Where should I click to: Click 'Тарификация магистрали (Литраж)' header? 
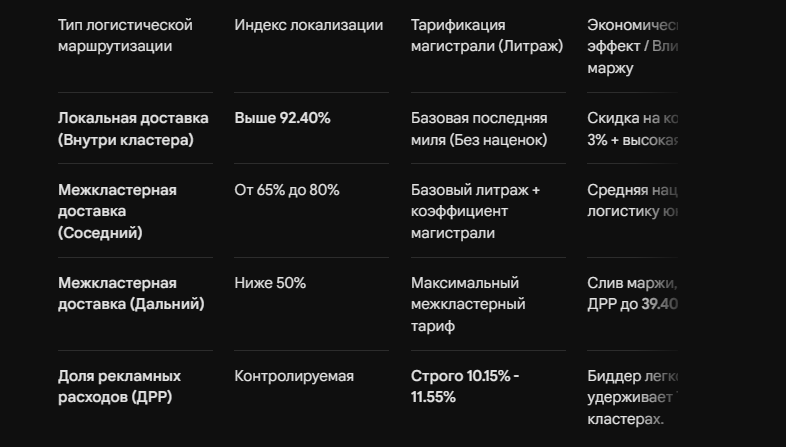(487, 36)
